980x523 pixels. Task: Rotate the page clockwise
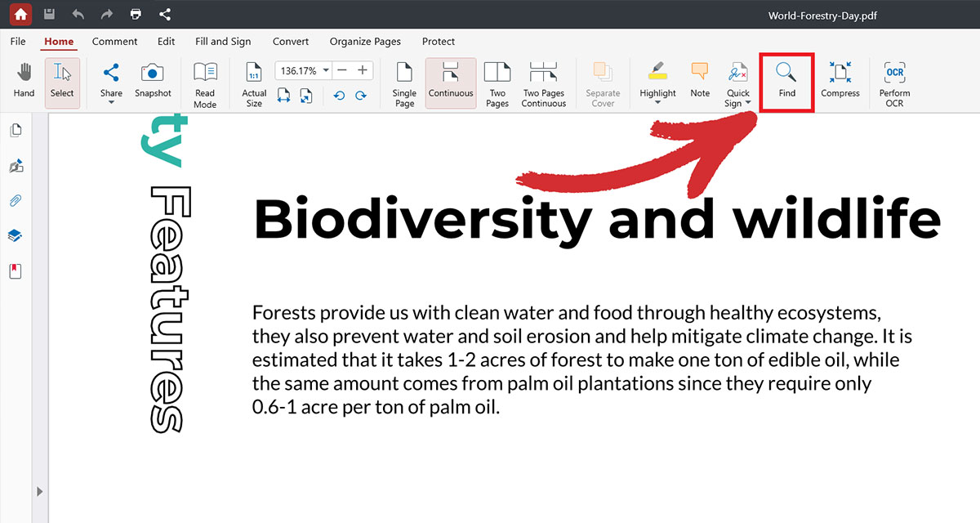[360, 96]
